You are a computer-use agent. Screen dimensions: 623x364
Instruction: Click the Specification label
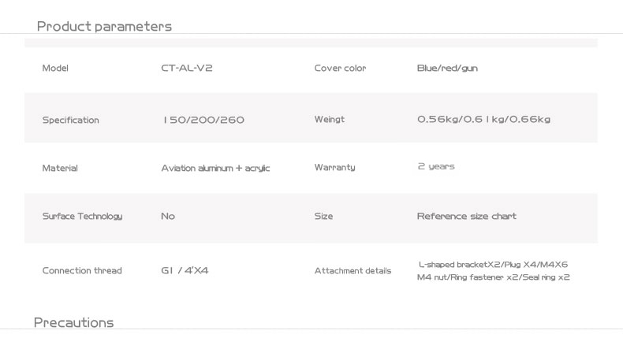coord(71,120)
